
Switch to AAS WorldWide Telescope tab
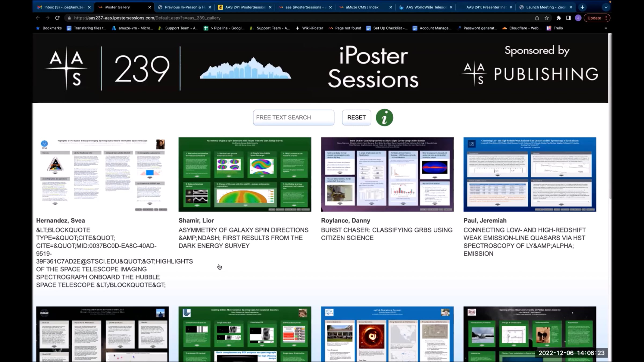pos(426,7)
